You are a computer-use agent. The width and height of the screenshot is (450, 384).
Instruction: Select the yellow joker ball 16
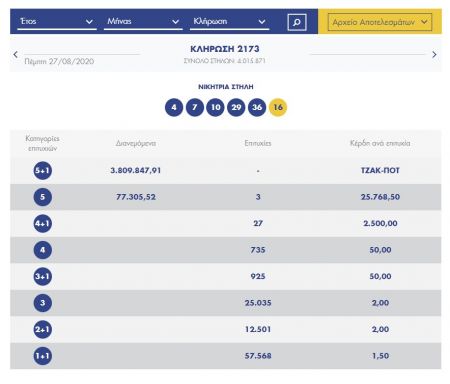click(278, 107)
